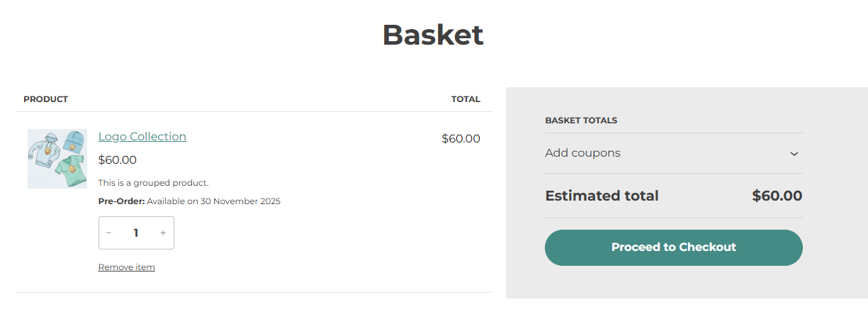Click the Pre-Order label text
This screenshot has width=868, height=336.
pyautogui.click(x=121, y=201)
